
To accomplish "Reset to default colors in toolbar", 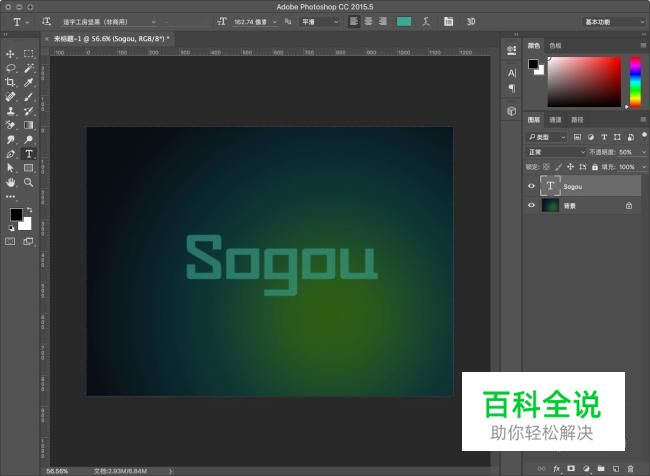I will pyautogui.click(x=12, y=228).
